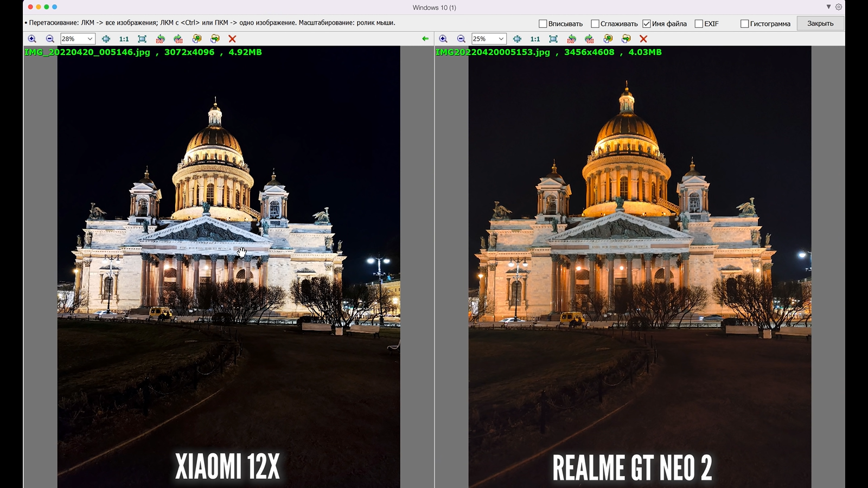The image size is (868, 488).
Task: Enable the EXIF checkbox
Action: click(x=699, y=24)
